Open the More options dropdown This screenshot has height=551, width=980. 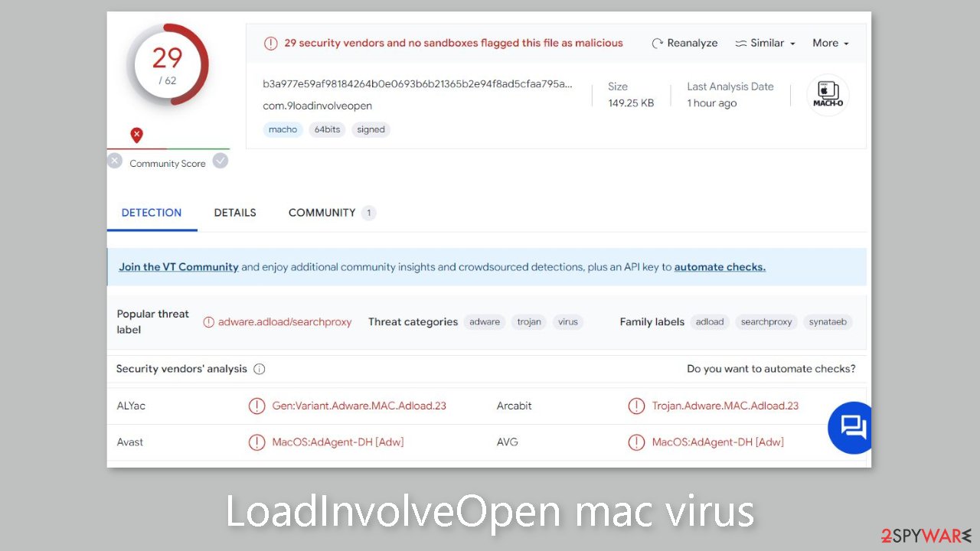pos(830,43)
